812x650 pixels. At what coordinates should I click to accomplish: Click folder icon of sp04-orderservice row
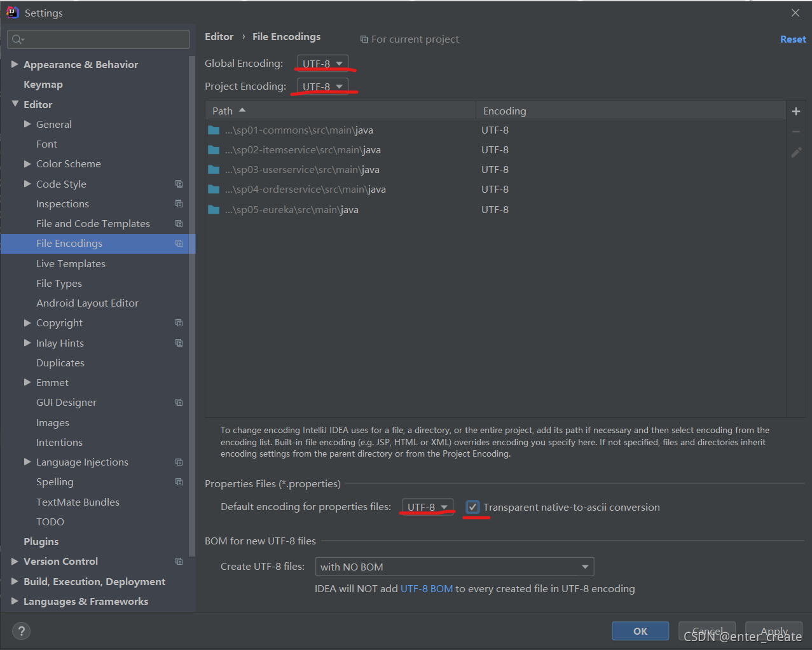tap(214, 190)
